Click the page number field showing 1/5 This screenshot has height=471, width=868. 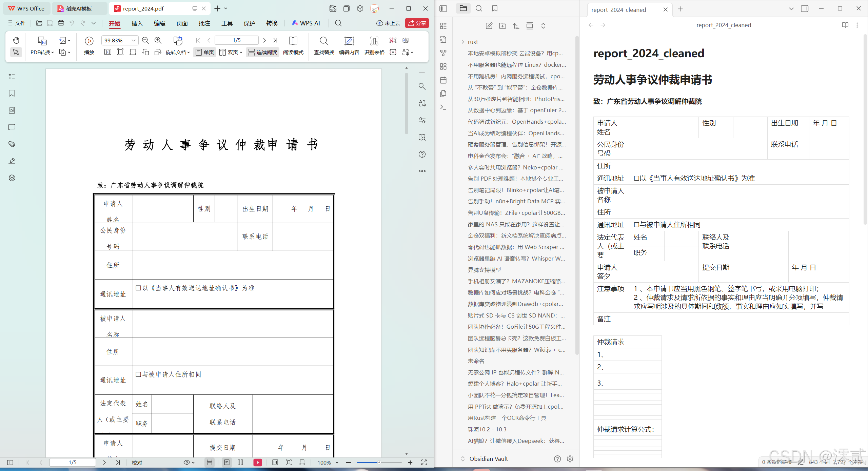click(x=236, y=40)
